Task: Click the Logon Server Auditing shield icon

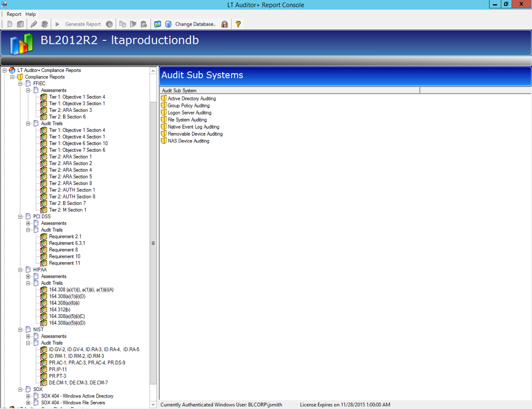Action: coord(164,112)
